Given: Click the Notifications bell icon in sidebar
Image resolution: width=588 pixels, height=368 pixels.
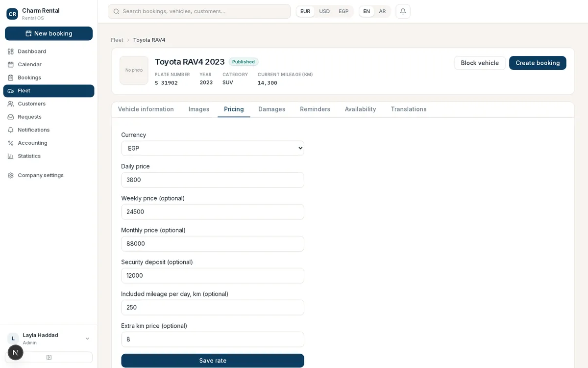Looking at the screenshot, I should 11,130.
